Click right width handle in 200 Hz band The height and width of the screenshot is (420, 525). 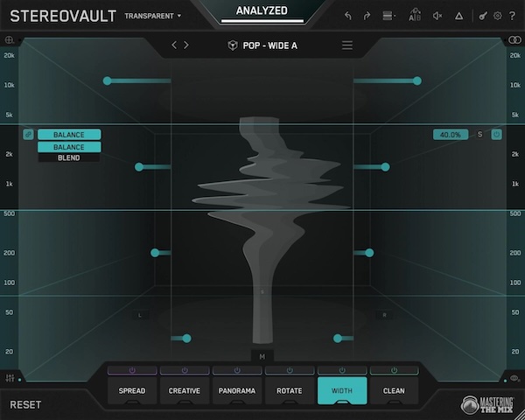369,253
